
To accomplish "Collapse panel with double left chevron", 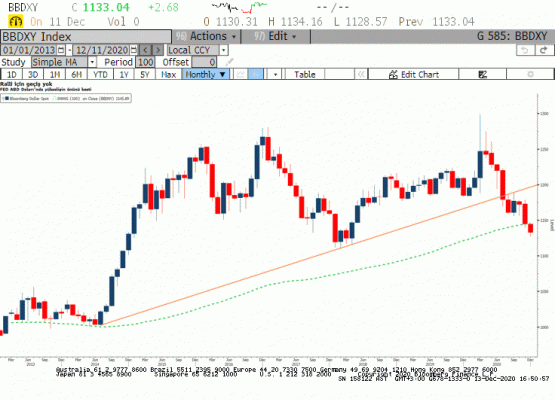I will [361, 74].
